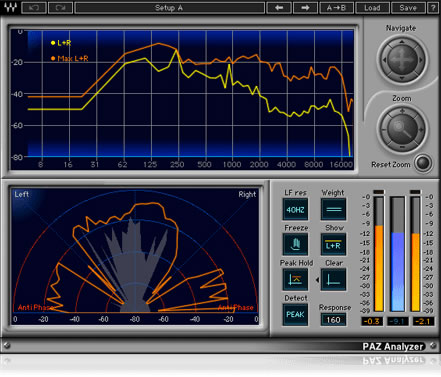441x377 pixels.
Task: Copy setup with the A→B button
Action: pyautogui.click(x=336, y=8)
